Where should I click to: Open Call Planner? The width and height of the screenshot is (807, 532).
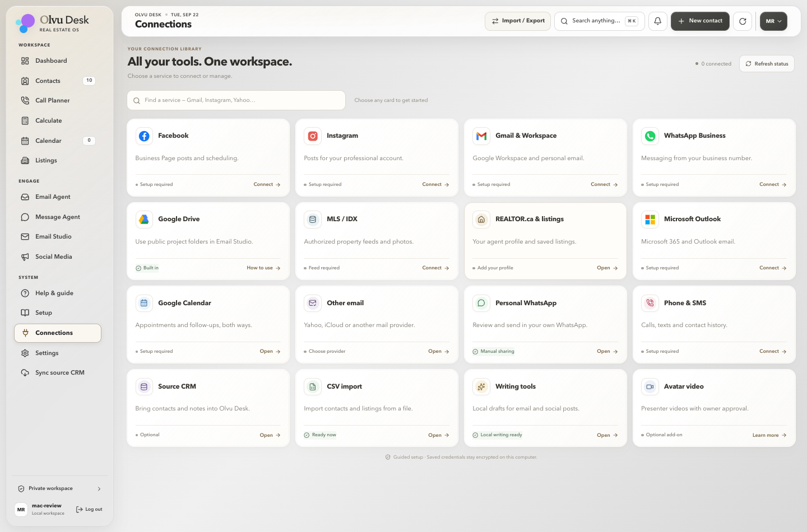(58, 101)
